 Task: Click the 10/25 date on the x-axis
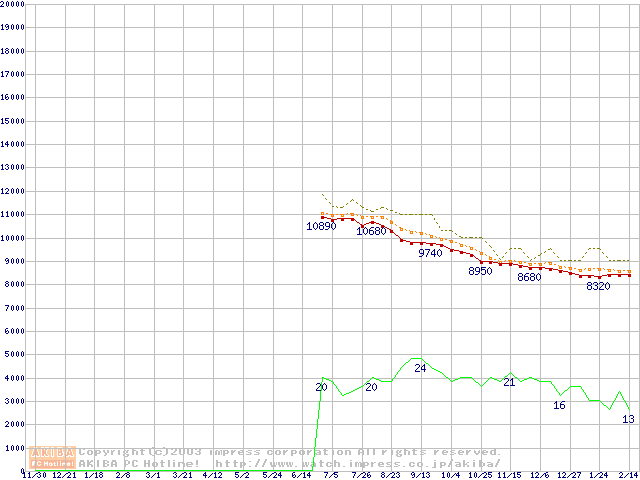480,475
